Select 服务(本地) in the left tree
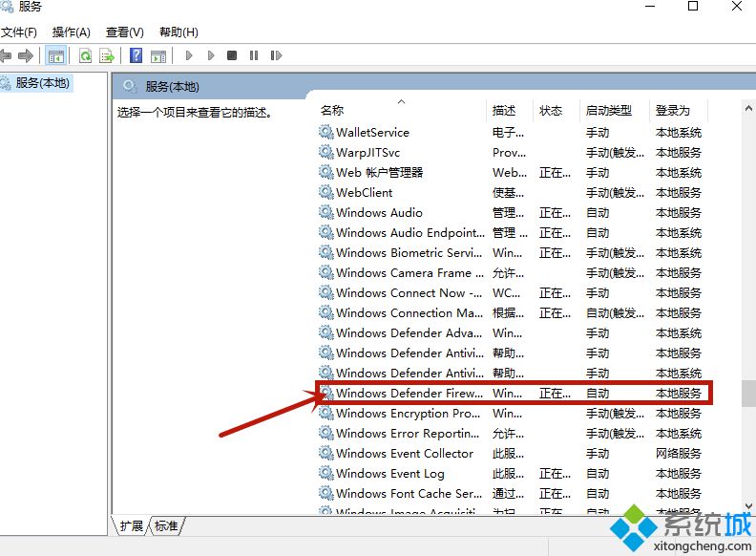The height and width of the screenshot is (556, 756). pos(42,83)
